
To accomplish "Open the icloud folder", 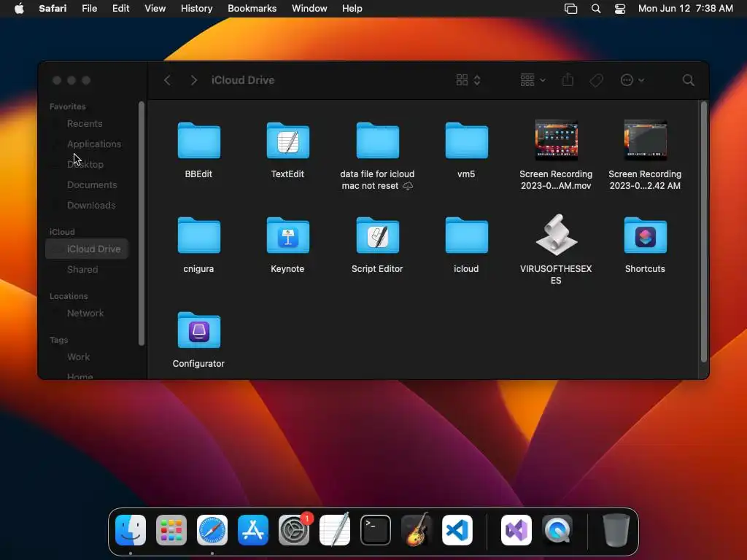I will coord(466,235).
